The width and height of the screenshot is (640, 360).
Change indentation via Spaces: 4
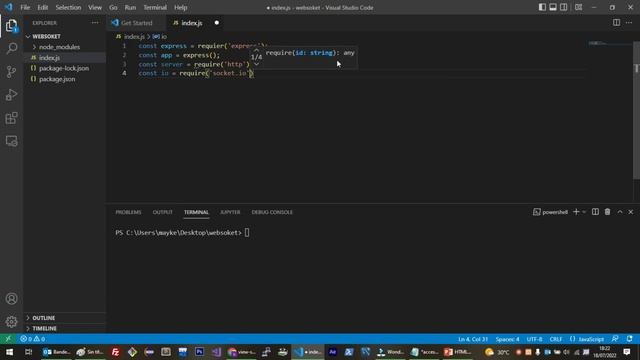tap(507, 339)
